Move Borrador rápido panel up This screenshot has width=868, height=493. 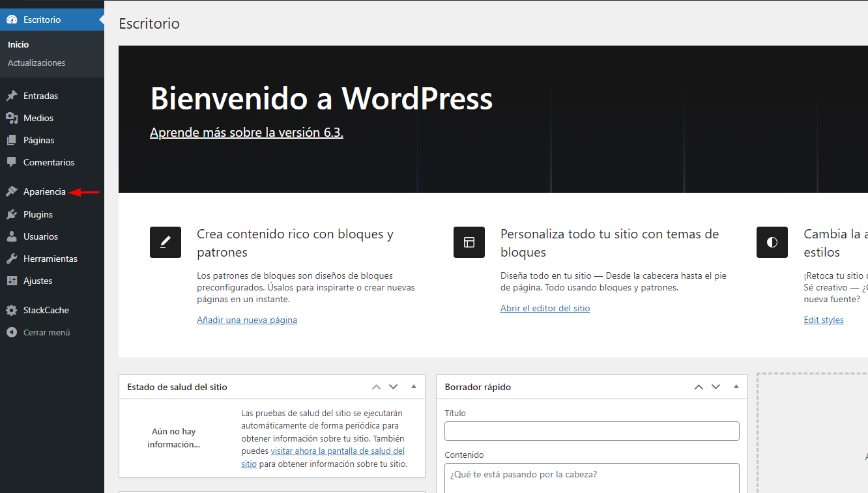click(699, 387)
